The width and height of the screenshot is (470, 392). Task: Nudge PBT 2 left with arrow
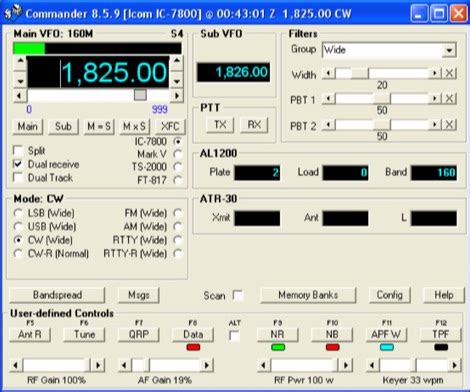coord(329,125)
